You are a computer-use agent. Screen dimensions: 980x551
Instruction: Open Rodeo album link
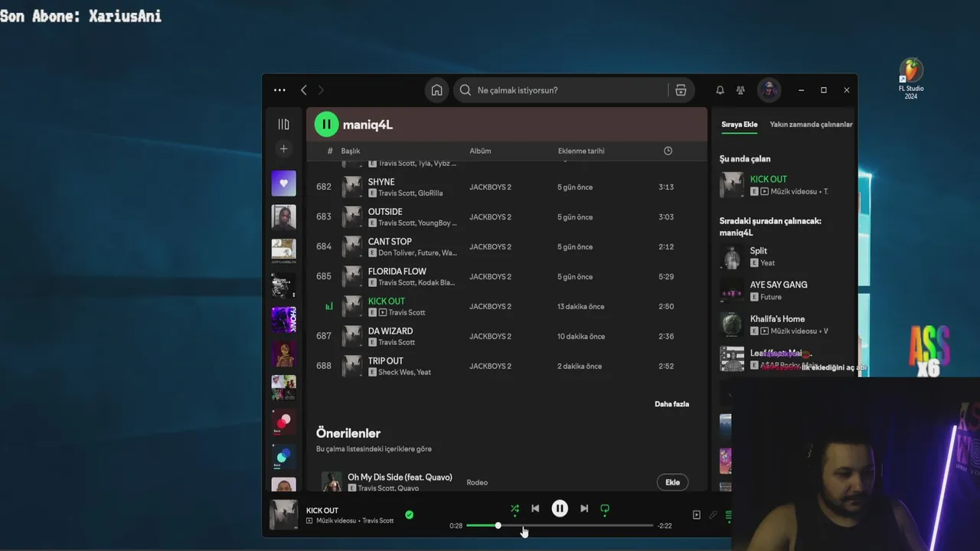pyautogui.click(x=477, y=482)
